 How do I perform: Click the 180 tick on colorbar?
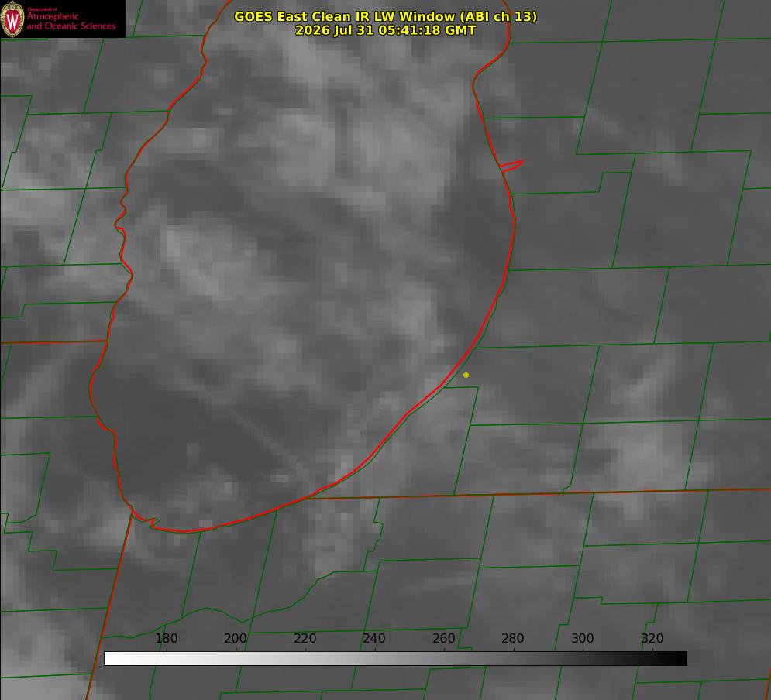tap(166, 638)
